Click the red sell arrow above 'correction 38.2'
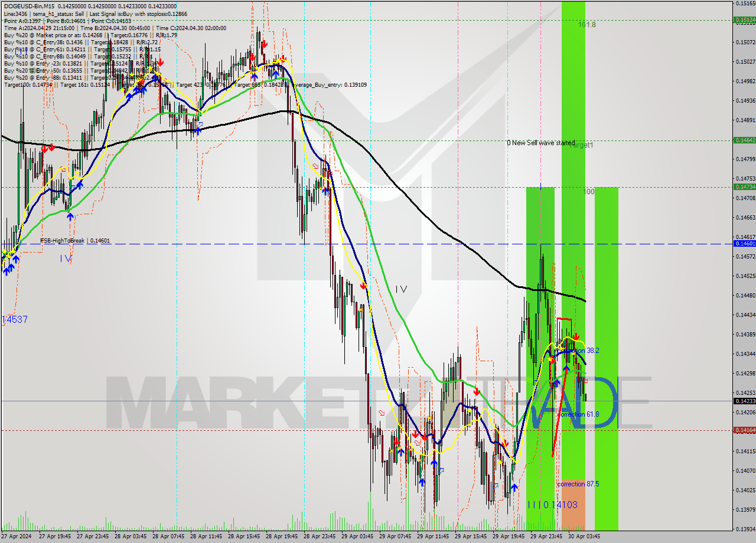 [x=576, y=336]
